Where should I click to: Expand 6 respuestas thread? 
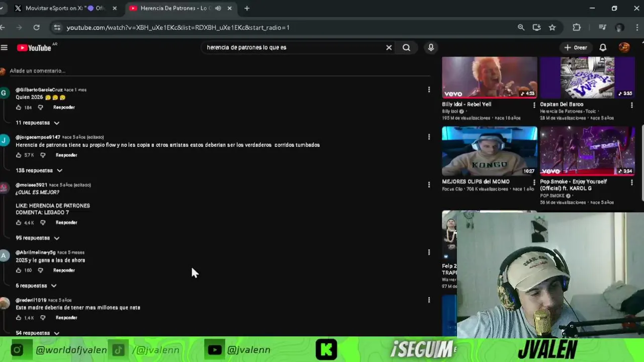point(36,286)
